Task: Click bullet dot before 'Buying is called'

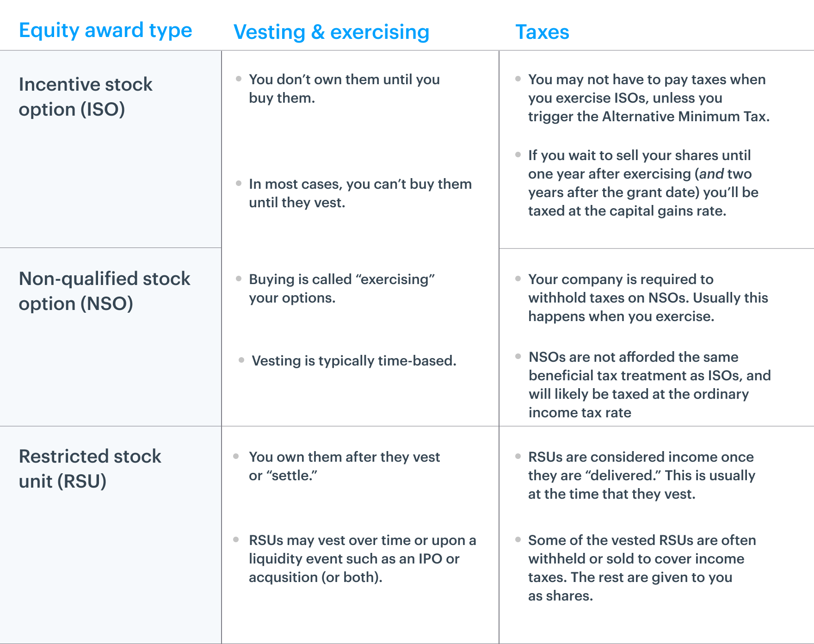Action: point(239,279)
